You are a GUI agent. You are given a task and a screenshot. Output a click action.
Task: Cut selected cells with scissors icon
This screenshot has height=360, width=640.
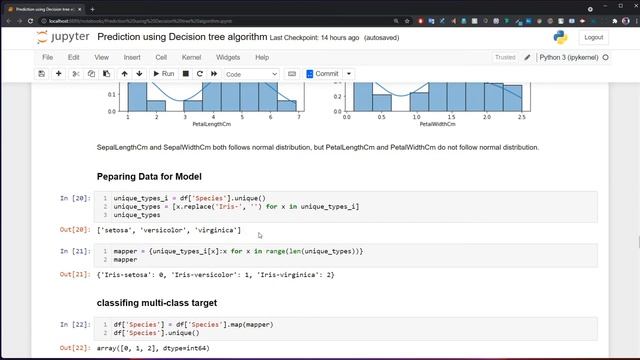point(76,74)
